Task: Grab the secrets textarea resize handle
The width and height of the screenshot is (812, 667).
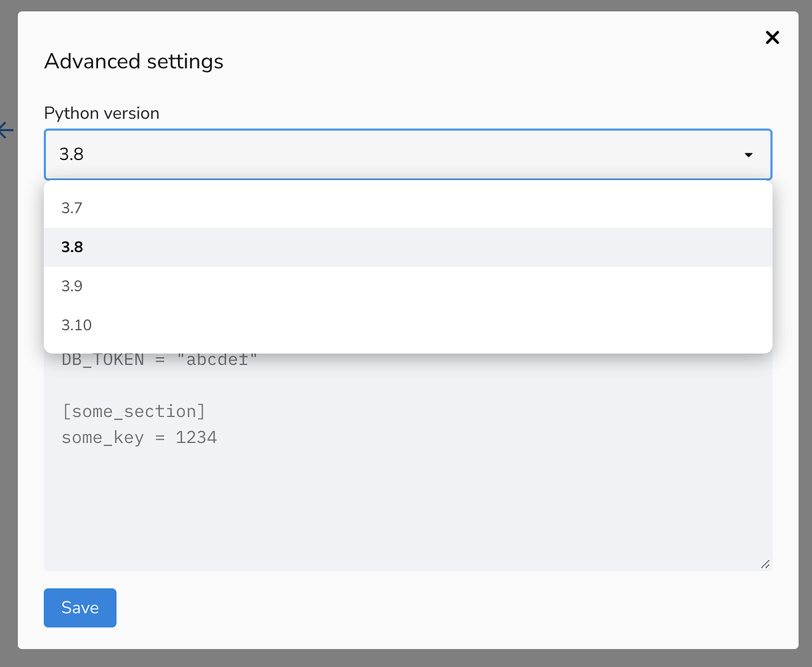Action: click(765, 564)
